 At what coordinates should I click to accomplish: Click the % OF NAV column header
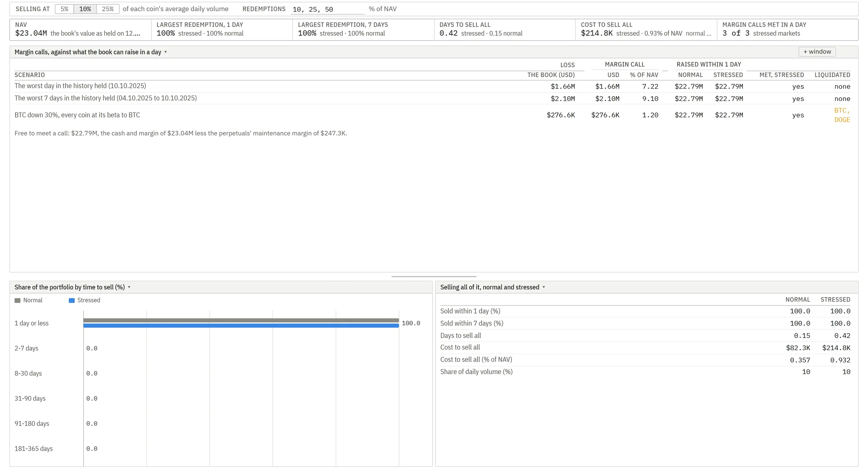pos(644,75)
